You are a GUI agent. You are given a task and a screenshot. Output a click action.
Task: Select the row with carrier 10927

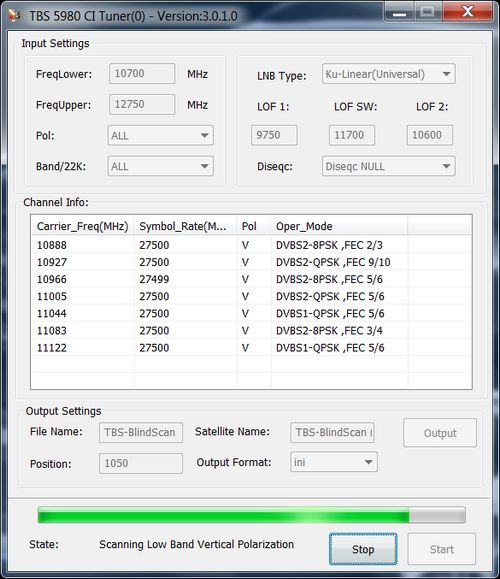point(251,262)
